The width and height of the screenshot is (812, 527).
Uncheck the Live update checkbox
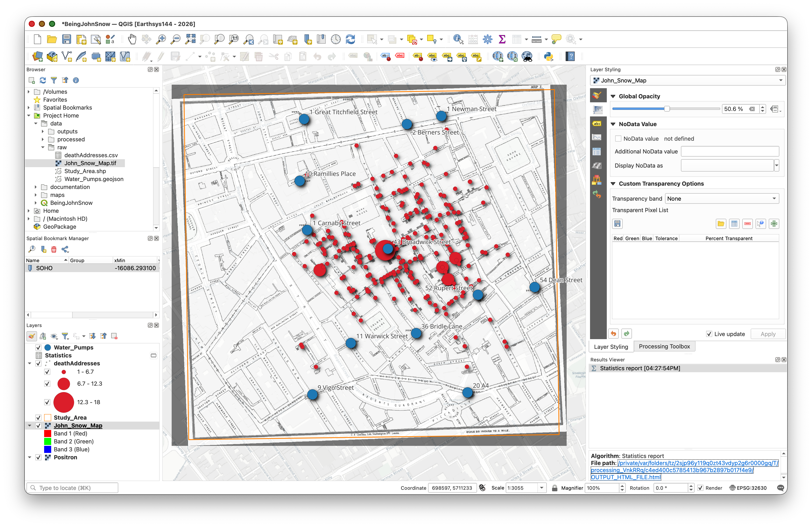[709, 334]
